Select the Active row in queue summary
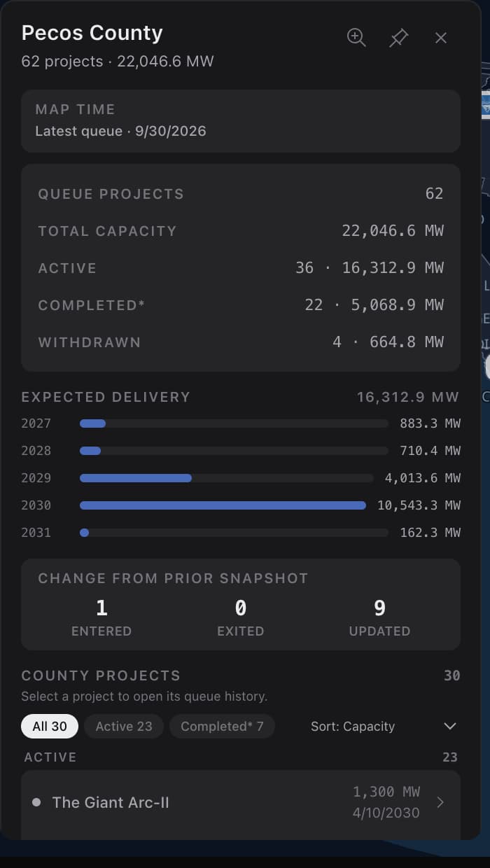The width and height of the screenshot is (490, 868). click(x=241, y=268)
